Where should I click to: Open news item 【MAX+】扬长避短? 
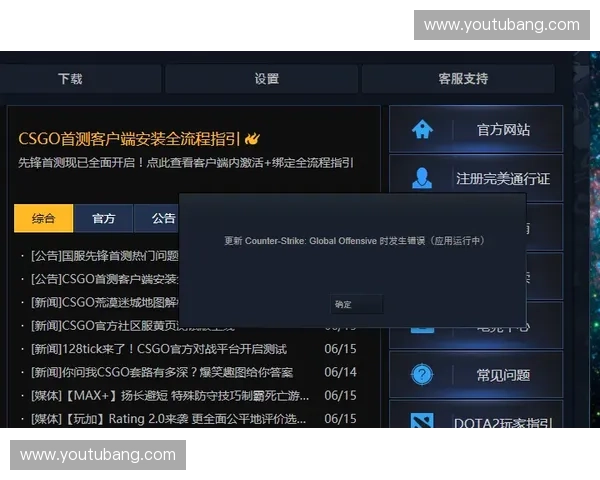[x=170, y=396]
